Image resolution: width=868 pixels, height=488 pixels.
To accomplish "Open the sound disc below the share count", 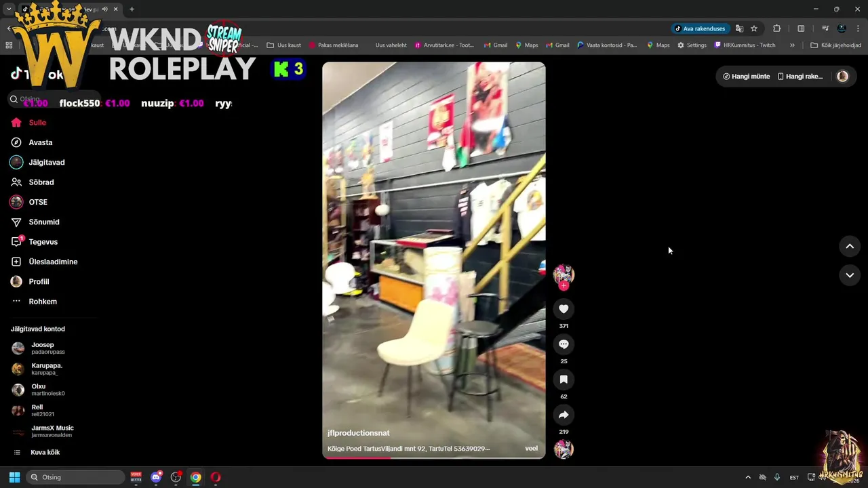I will [x=564, y=449].
